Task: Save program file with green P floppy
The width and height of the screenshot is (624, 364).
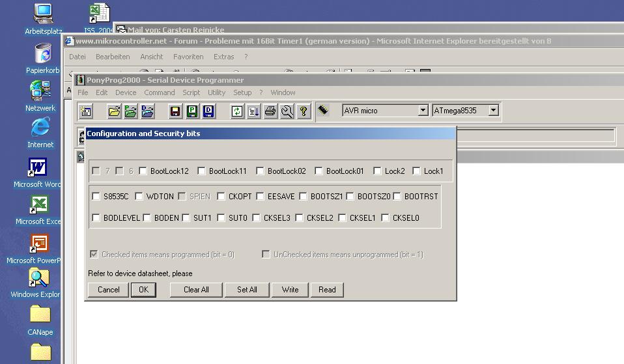Action: 191,111
